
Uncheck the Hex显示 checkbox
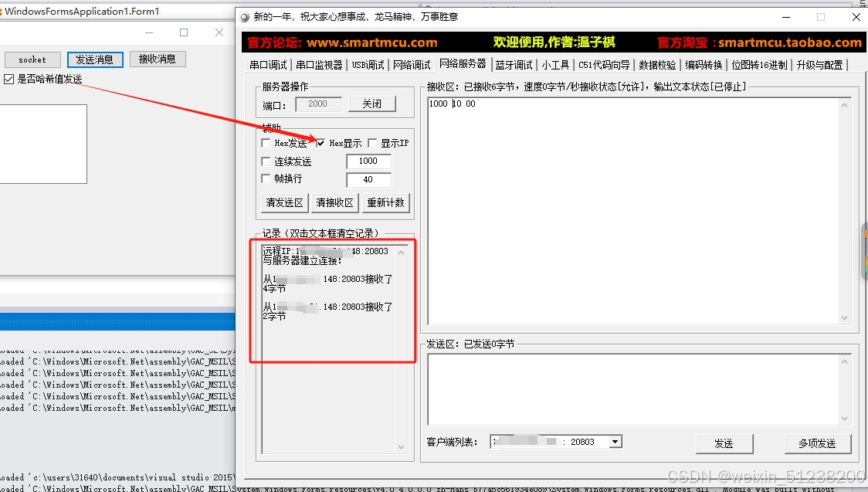[x=320, y=144]
